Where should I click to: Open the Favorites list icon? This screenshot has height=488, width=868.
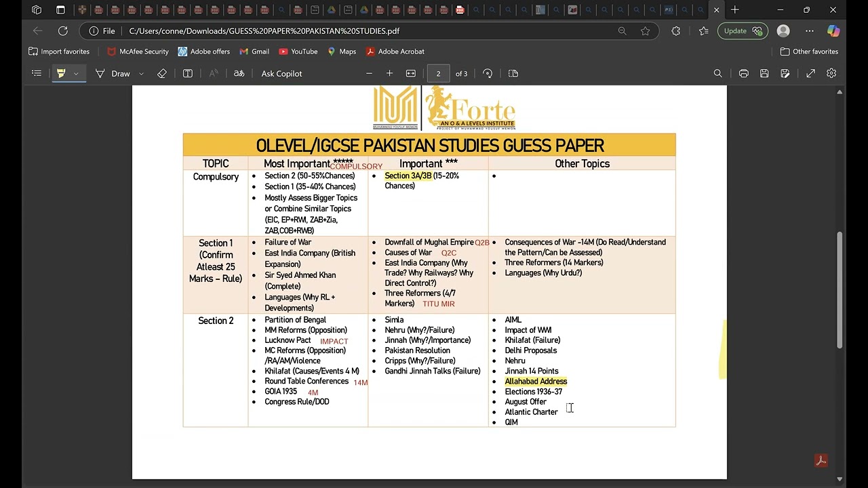pos(704,30)
